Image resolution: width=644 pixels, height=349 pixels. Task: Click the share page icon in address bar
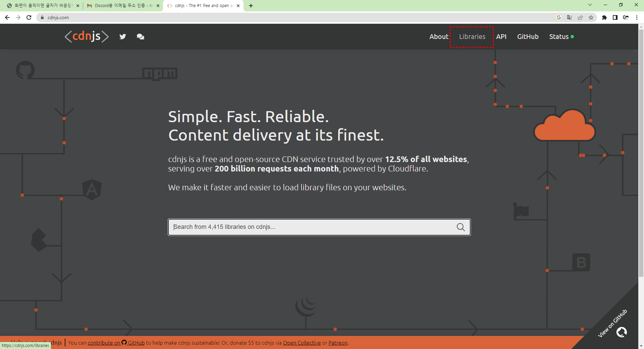tap(580, 17)
